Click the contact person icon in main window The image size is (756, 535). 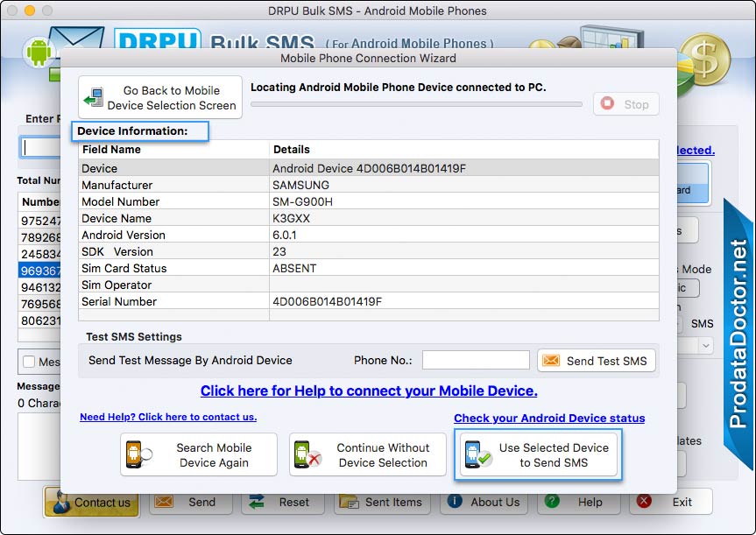60,502
